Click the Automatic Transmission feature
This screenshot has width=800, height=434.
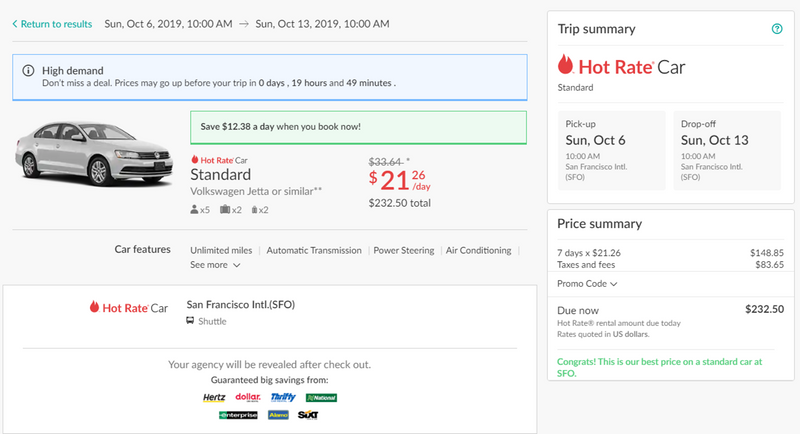click(x=314, y=250)
